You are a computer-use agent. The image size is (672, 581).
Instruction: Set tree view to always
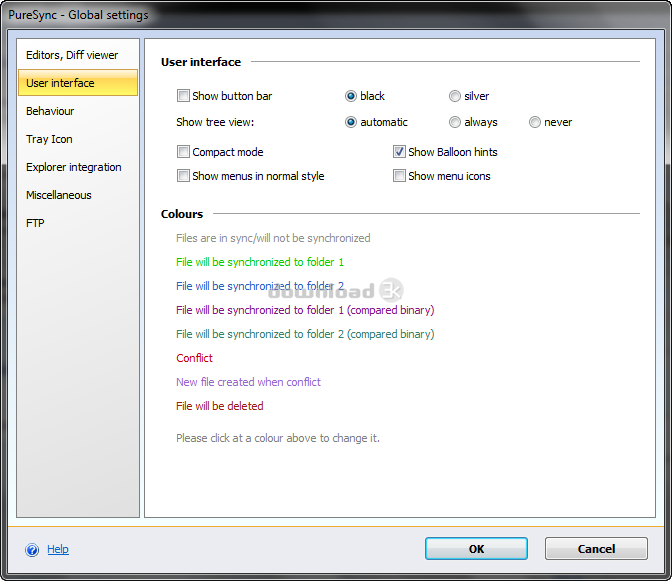click(455, 122)
